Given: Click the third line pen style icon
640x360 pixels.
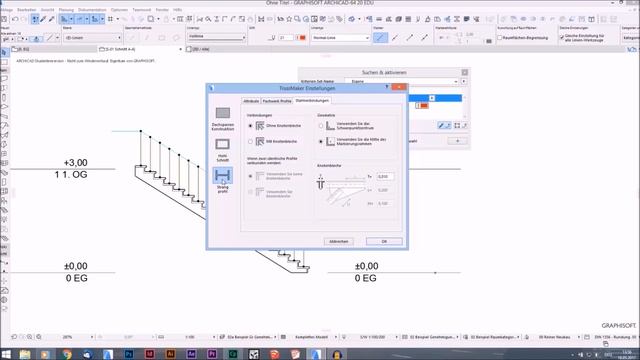Looking at the screenshot, I should pos(409,38).
